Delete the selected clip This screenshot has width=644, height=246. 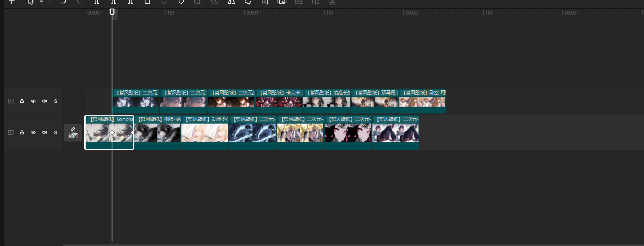pos(147,2)
